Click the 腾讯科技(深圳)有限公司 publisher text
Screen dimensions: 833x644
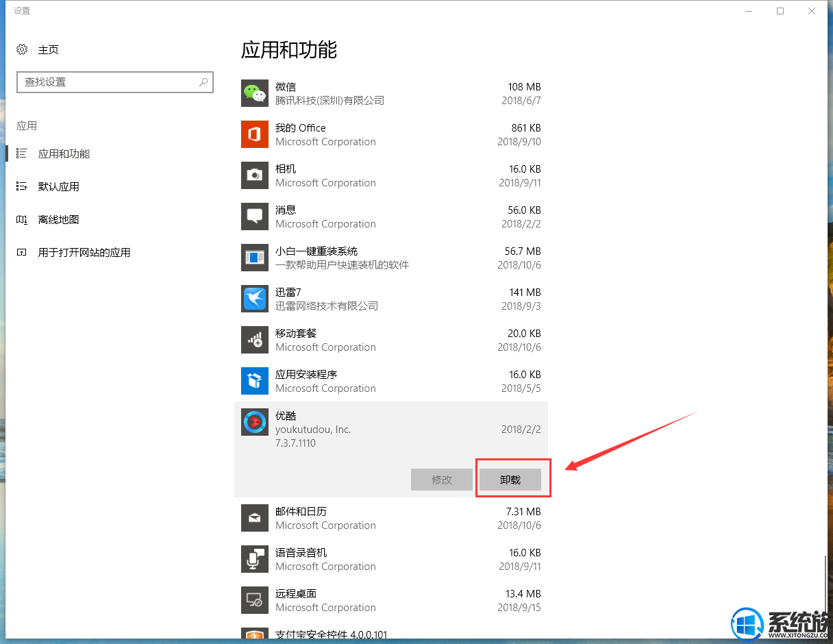point(330,100)
